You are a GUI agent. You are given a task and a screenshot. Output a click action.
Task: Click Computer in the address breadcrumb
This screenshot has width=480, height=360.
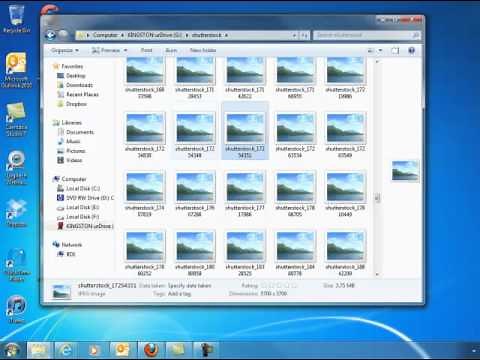pos(105,35)
